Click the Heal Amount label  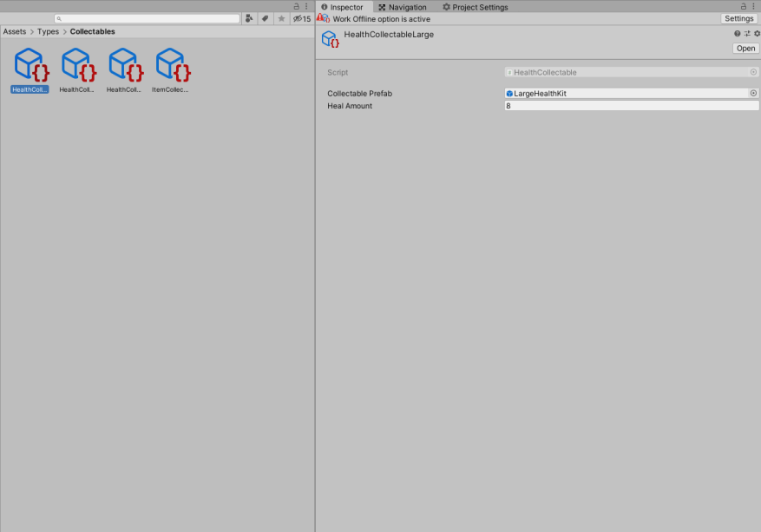(x=350, y=106)
